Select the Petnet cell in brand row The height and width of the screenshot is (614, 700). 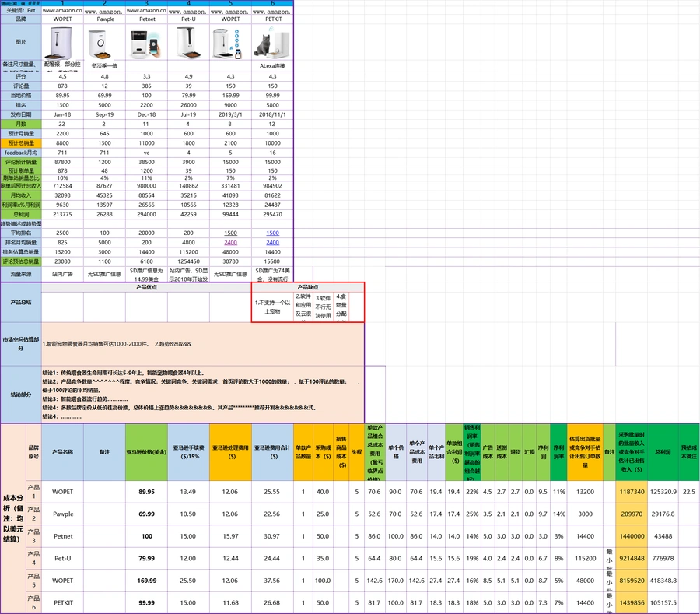coord(147,19)
